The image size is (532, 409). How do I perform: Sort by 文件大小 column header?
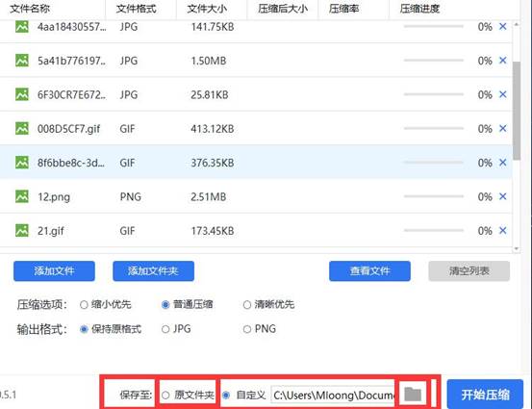click(x=207, y=9)
